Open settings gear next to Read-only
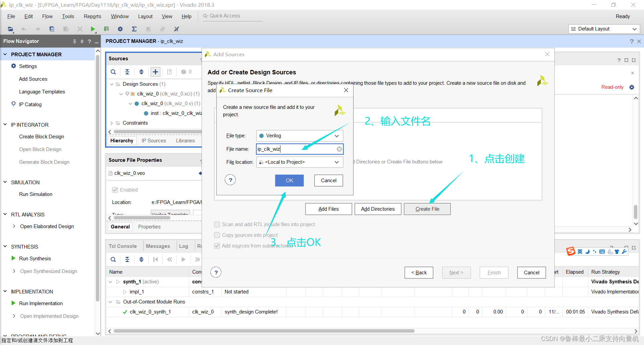This screenshot has width=644, height=345. pos(632,87)
